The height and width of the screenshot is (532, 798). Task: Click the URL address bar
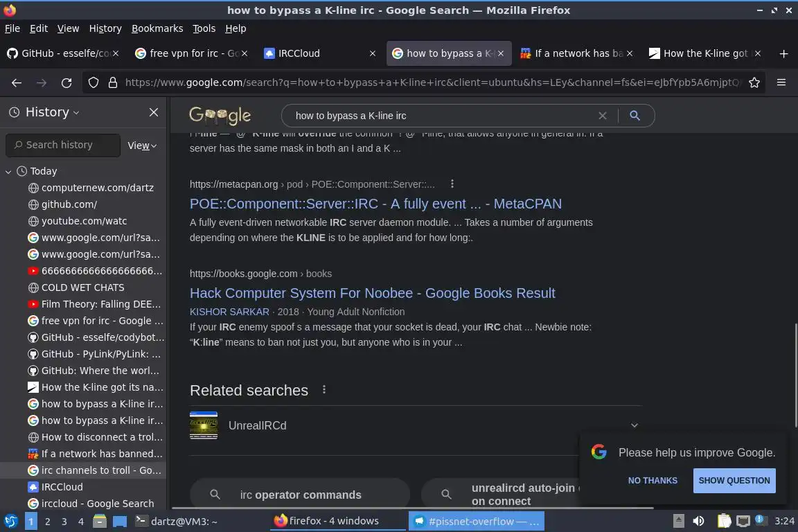click(x=432, y=82)
